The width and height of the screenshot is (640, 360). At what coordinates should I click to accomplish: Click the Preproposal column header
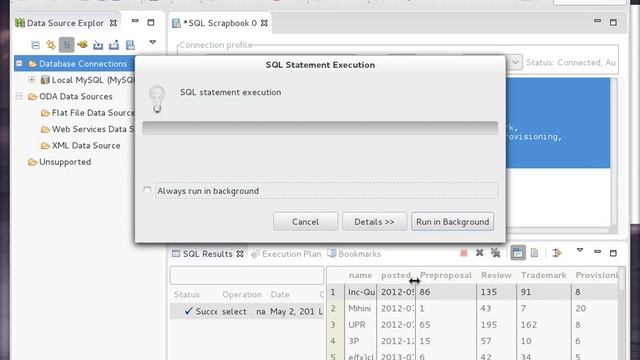[x=446, y=276]
